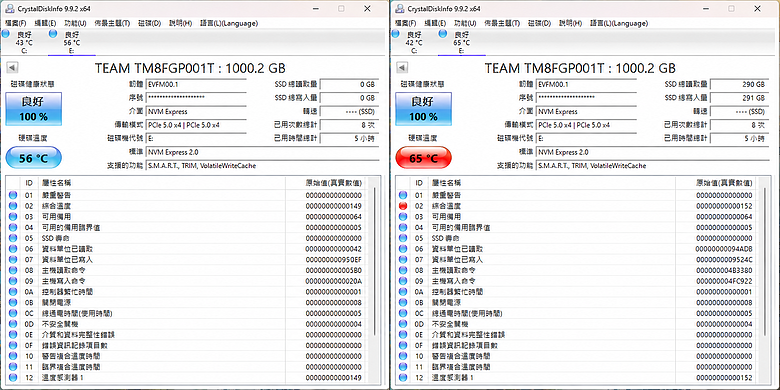This screenshot has height=390, width=780.
Task: Click raw value 00000004B3380
Action: (x=724, y=271)
